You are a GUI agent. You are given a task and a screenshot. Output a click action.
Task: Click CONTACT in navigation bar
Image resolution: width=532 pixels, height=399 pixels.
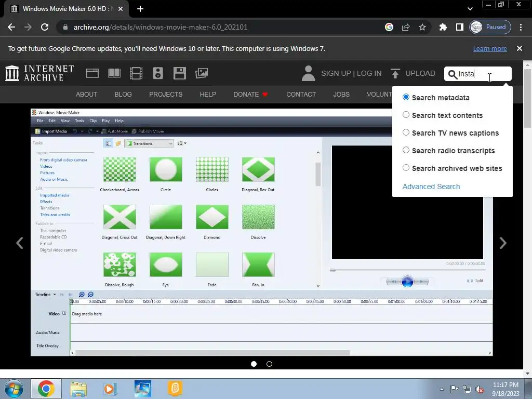(x=301, y=95)
